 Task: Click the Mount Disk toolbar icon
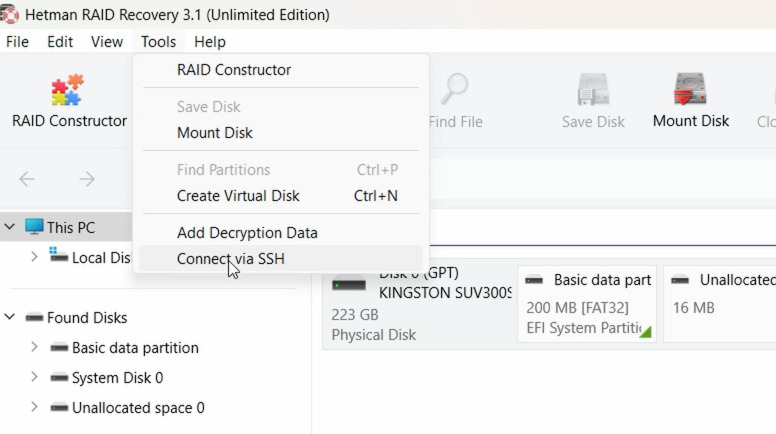[690, 89]
